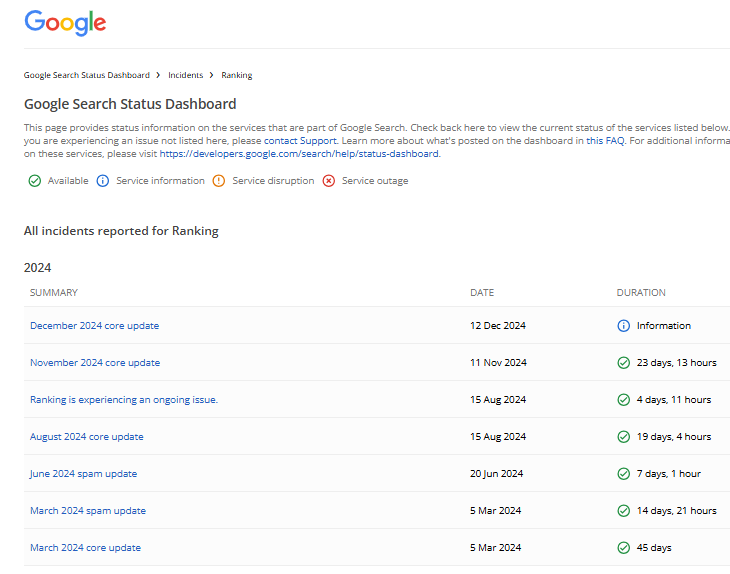730x574 pixels.
Task: Click green check beside 7 days, 1 hour
Action: coord(623,473)
